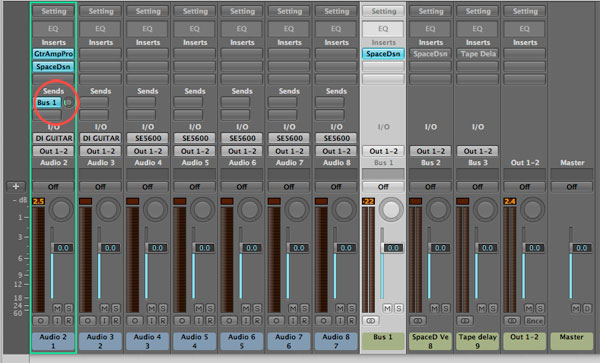This screenshot has width=600, height=363.
Task: Click the D (dim) button on Master strip
Action: coord(587,308)
